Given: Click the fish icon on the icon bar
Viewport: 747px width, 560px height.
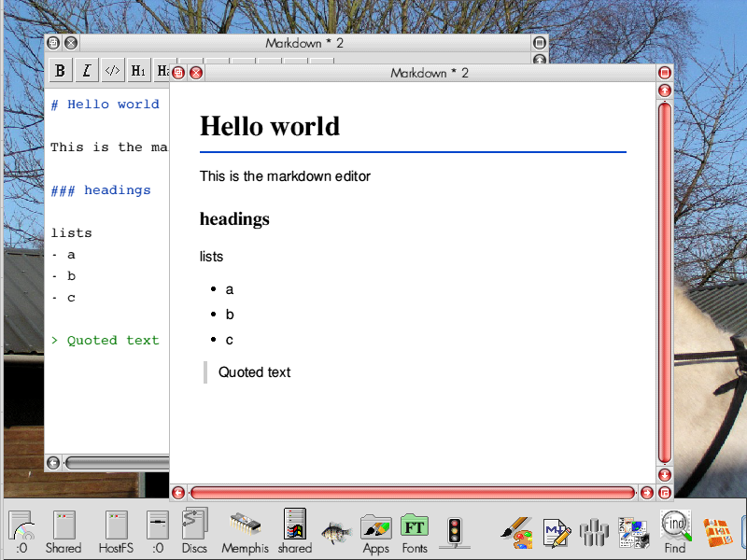Looking at the screenshot, I should click(x=336, y=532).
